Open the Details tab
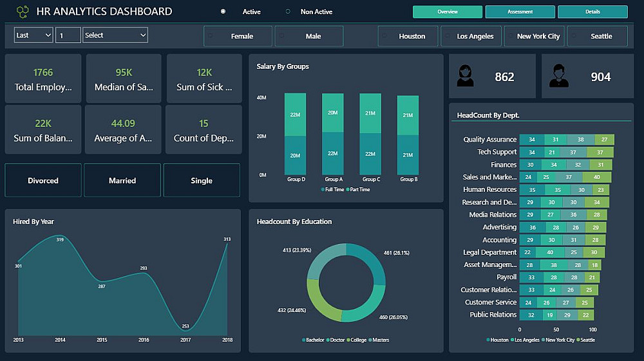The height and width of the screenshot is (361, 644). [592, 12]
